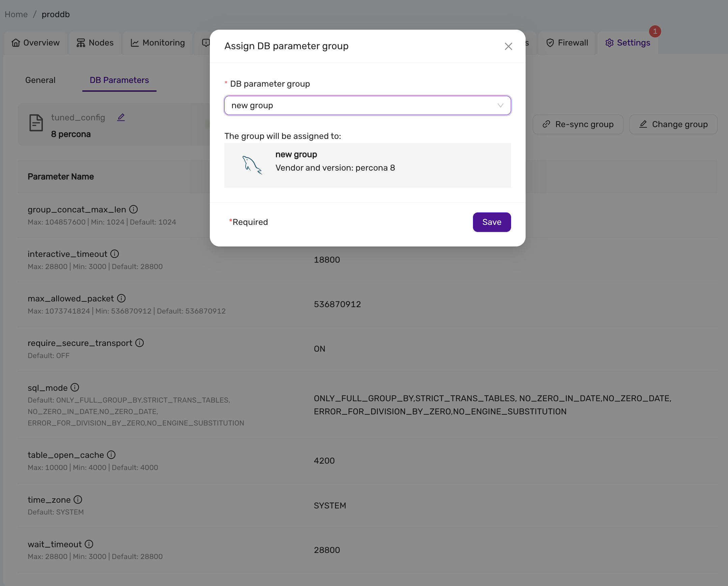
Task: Click the close X button on dialog
Action: (508, 46)
